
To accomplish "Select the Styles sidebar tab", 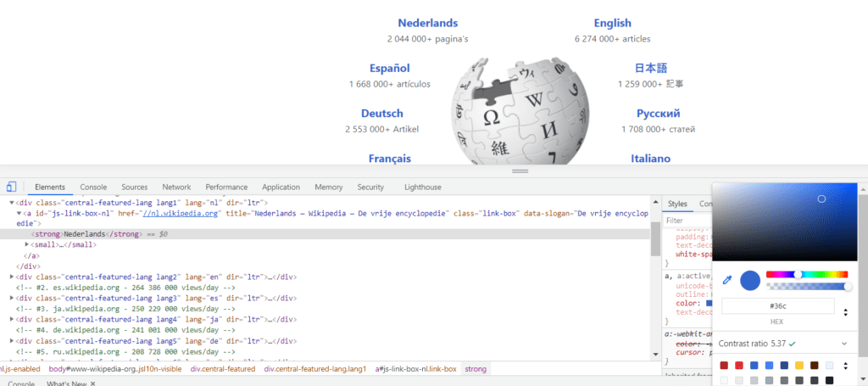I will point(677,204).
